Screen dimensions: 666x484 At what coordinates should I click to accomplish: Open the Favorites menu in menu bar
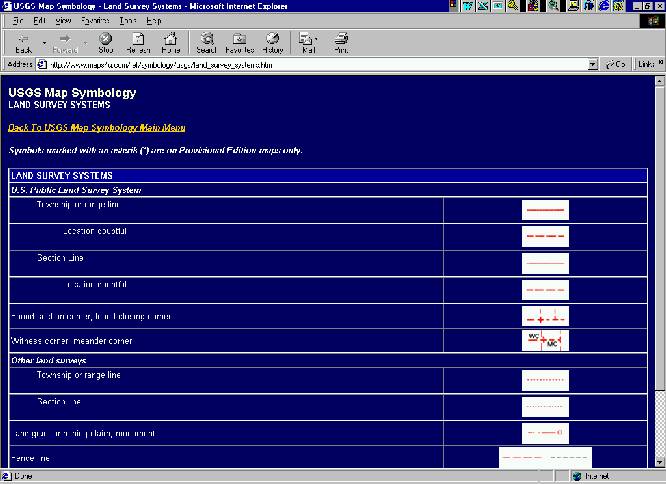click(96, 20)
